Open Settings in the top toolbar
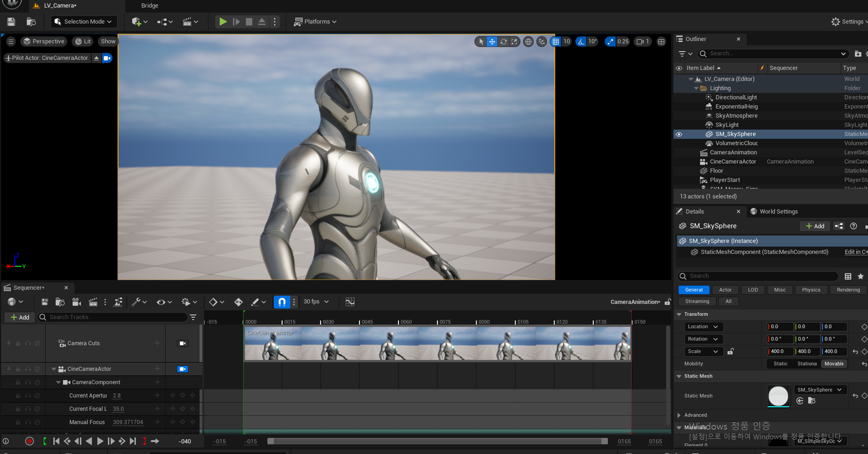This screenshot has height=454, width=868. [848, 22]
